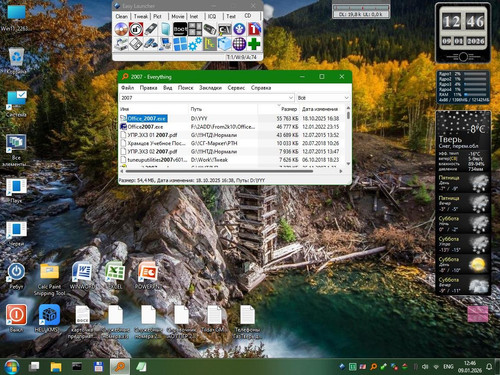Select the Все элементы desktop shortcut
This screenshot has height=375, width=500.
[x=15, y=151]
